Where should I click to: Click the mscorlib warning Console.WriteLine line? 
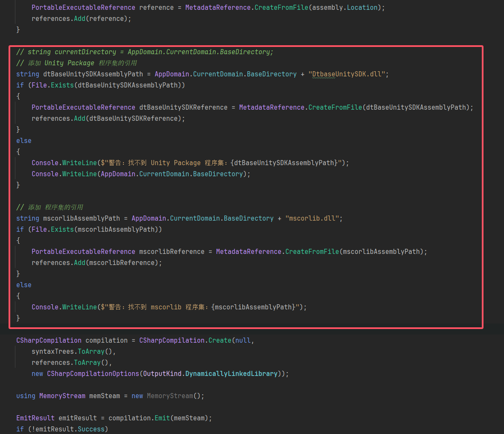click(169, 307)
